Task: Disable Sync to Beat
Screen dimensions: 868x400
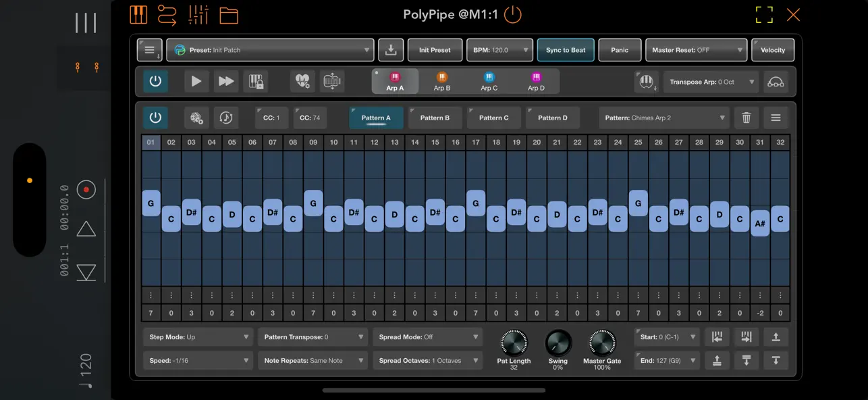Action: tap(566, 49)
